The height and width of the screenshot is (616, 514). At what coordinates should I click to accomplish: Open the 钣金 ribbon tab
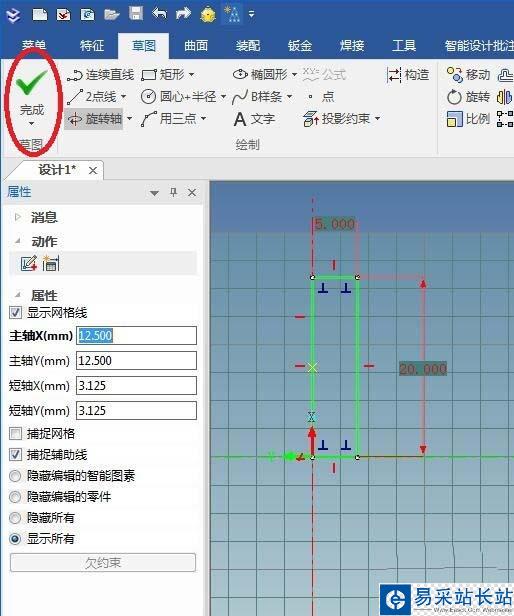coord(300,46)
